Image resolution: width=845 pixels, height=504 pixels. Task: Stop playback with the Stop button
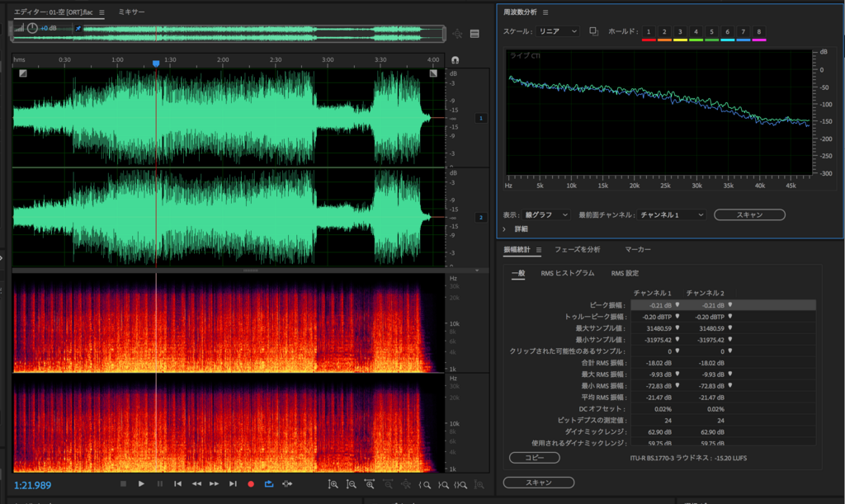click(x=124, y=484)
